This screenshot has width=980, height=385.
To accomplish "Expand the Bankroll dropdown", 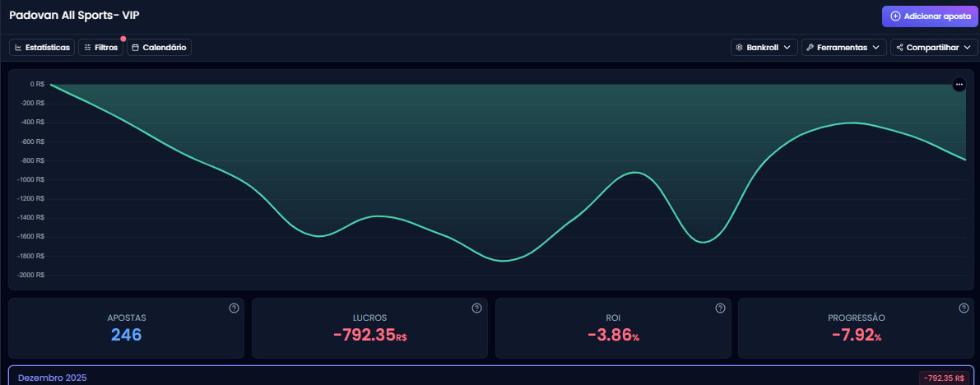I will coord(764,48).
